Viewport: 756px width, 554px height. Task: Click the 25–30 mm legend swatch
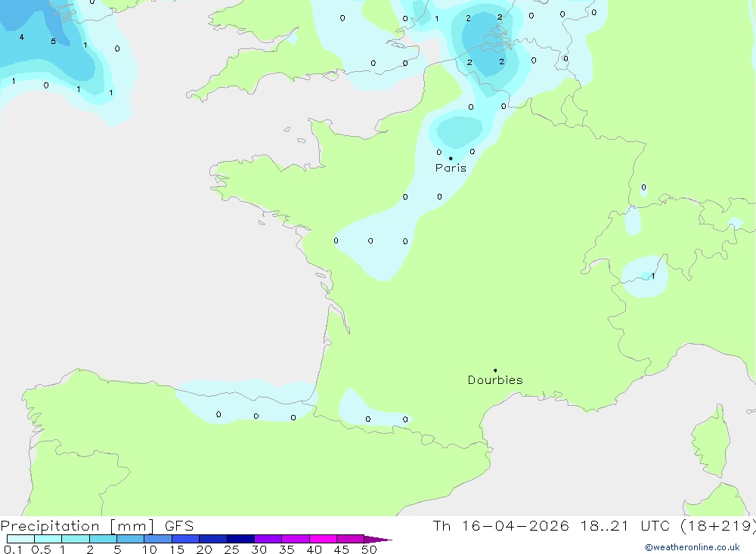[240, 539]
